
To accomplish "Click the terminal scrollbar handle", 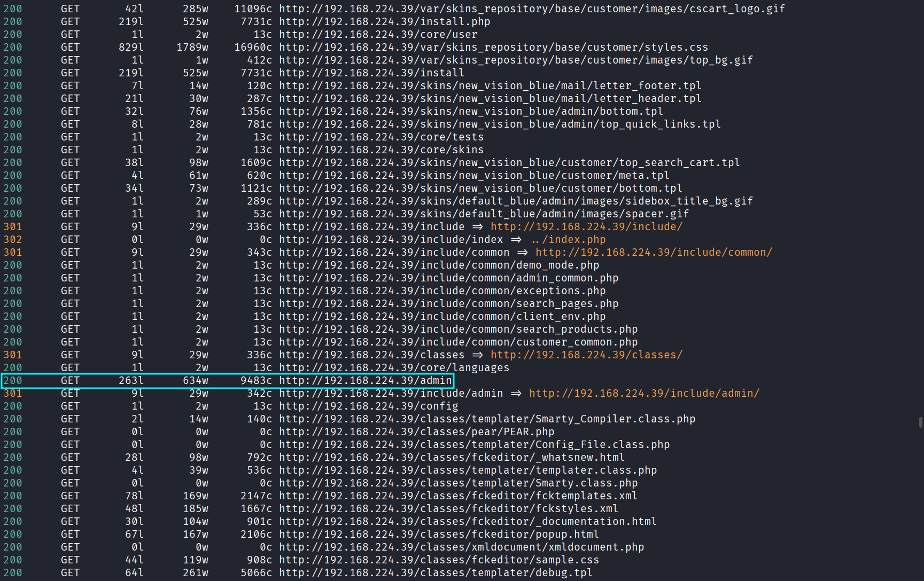I will (x=920, y=422).
